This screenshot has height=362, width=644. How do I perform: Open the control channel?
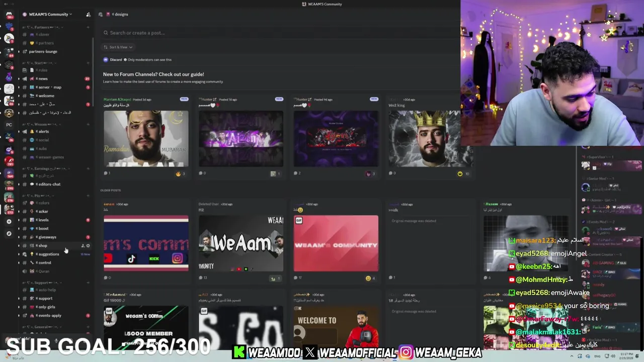(55, 262)
